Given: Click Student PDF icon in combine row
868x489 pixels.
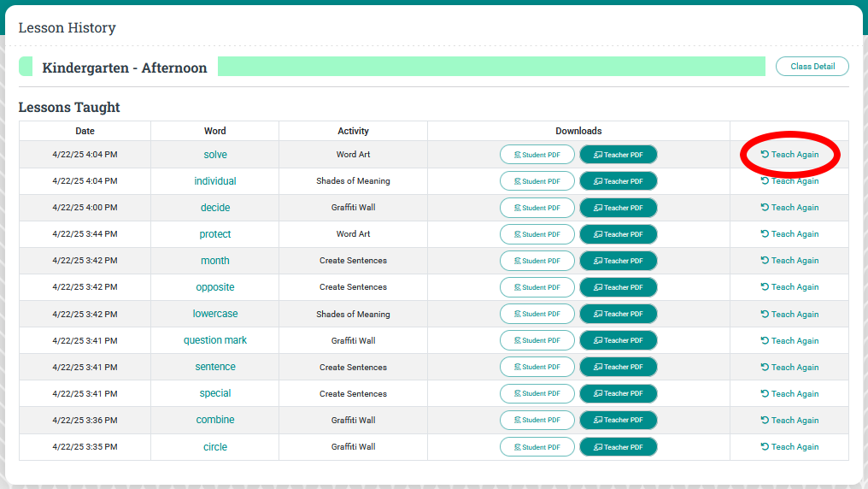Looking at the screenshot, I should (518, 421).
